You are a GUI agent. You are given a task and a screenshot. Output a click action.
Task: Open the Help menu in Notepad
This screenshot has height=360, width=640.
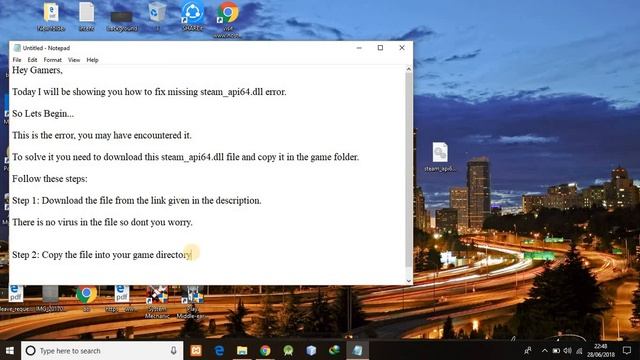pyautogui.click(x=92, y=60)
